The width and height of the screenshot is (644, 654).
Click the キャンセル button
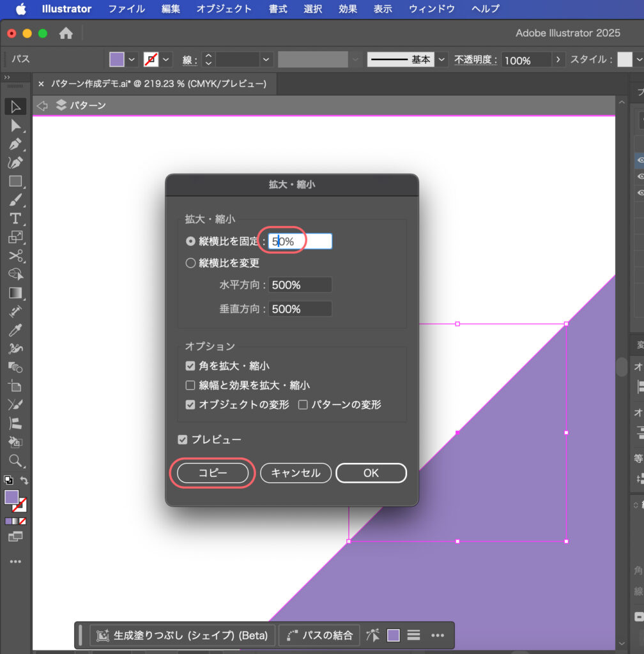[x=295, y=473]
